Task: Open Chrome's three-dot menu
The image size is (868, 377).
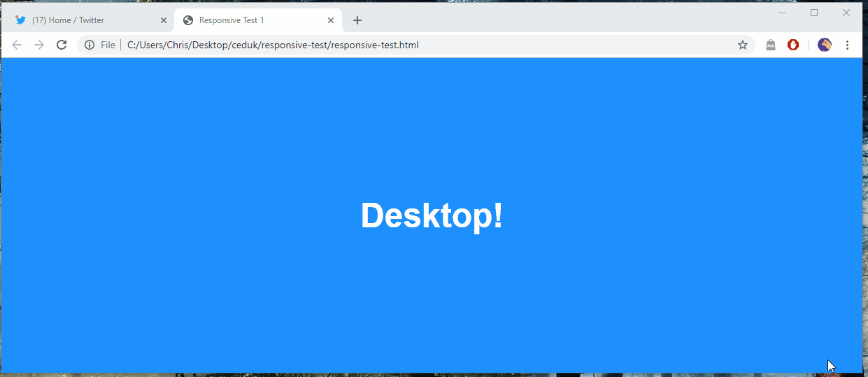Action: [x=847, y=45]
